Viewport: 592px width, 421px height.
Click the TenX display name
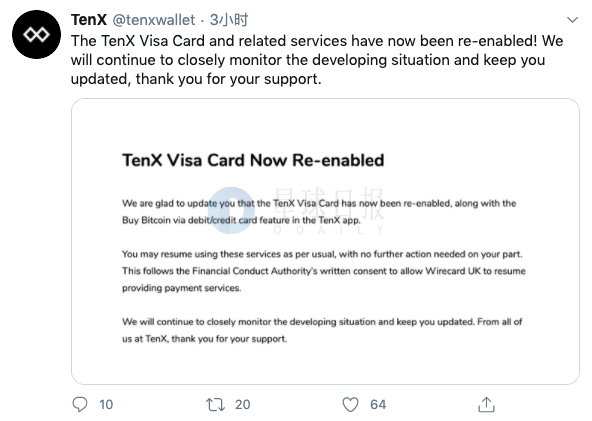(89, 20)
